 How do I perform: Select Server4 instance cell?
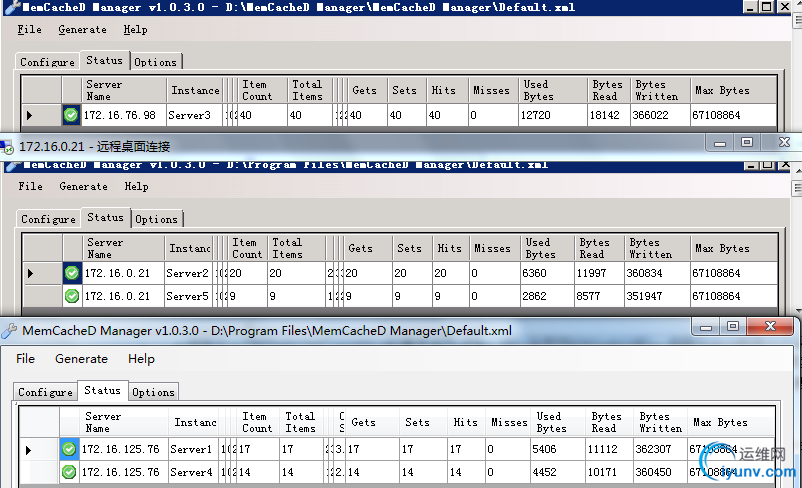pos(193,472)
